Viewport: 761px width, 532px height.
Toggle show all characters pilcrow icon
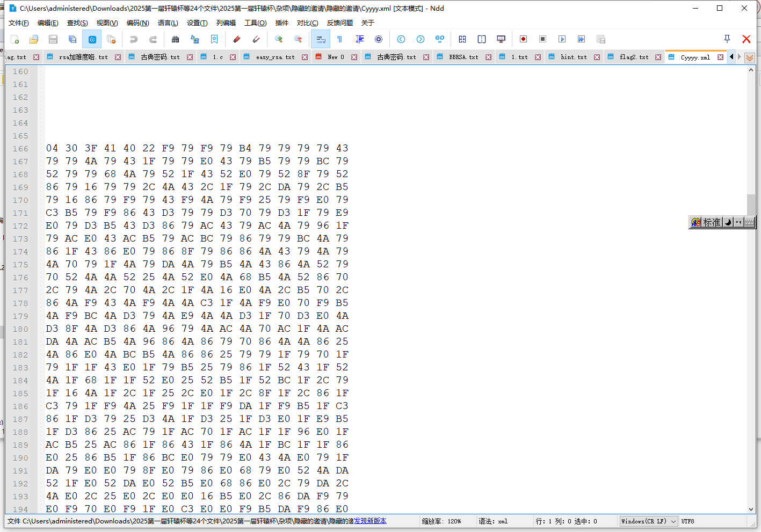coord(339,39)
